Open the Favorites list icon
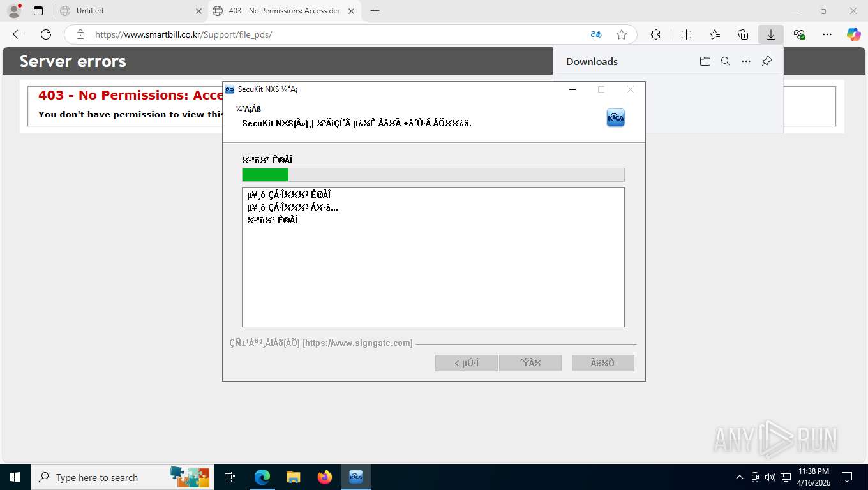The height and width of the screenshot is (490, 868). tap(715, 34)
